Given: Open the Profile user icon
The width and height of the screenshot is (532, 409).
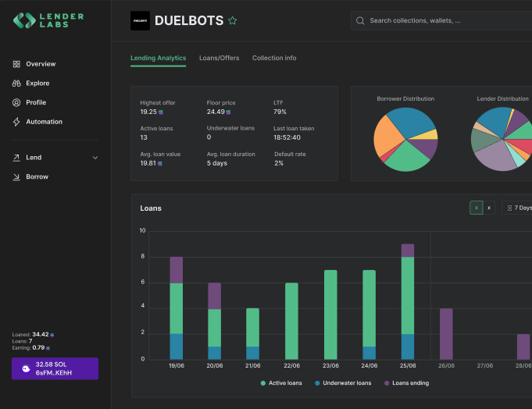Looking at the screenshot, I should (x=17, y=102).
